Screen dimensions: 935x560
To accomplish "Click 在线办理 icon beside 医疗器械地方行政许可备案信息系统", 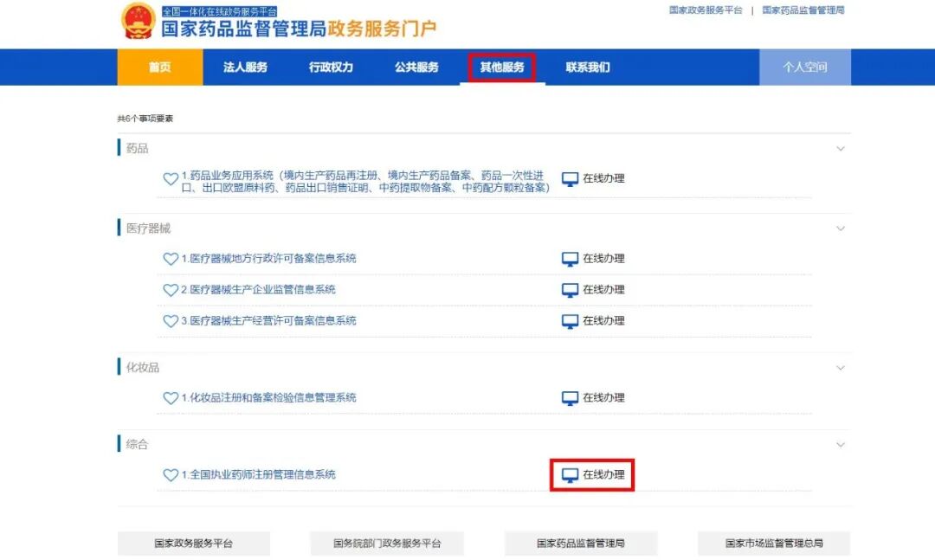I will [x=571, y=258].
